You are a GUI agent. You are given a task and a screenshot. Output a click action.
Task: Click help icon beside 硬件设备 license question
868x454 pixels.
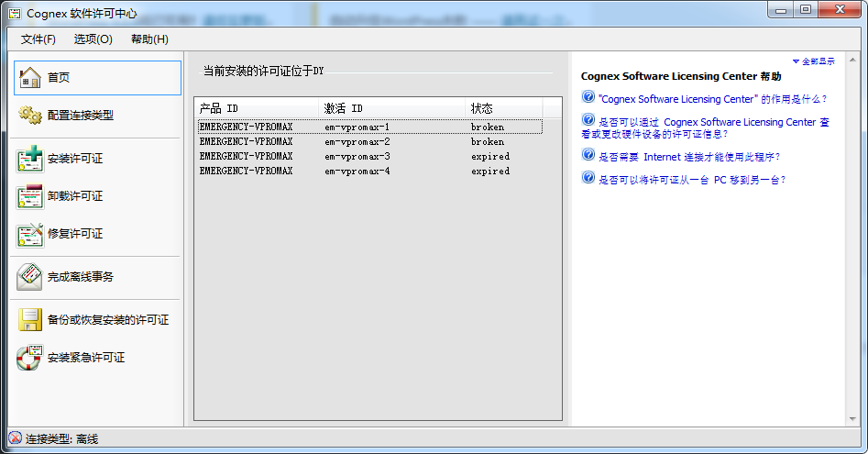click(588, 120)
